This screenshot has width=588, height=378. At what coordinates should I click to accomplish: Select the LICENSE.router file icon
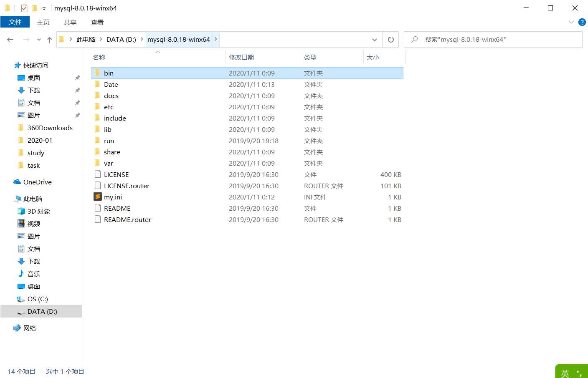pos(98,185)
